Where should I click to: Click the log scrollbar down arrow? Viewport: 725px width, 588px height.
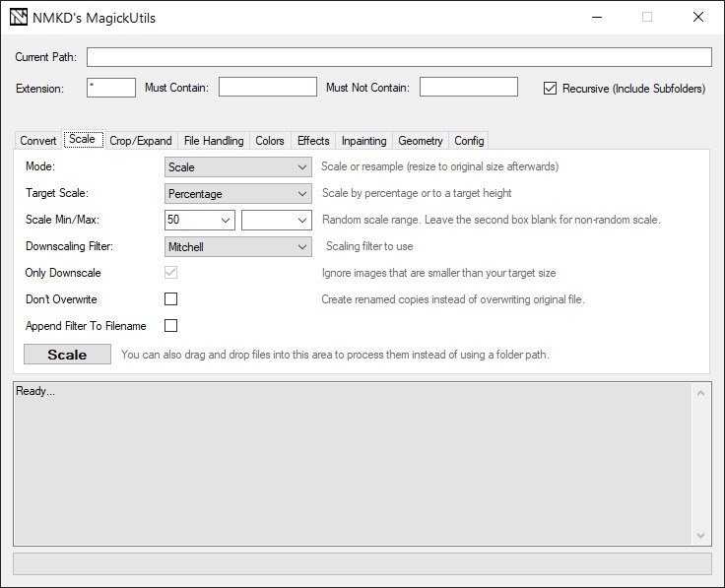tap(700, 535)
